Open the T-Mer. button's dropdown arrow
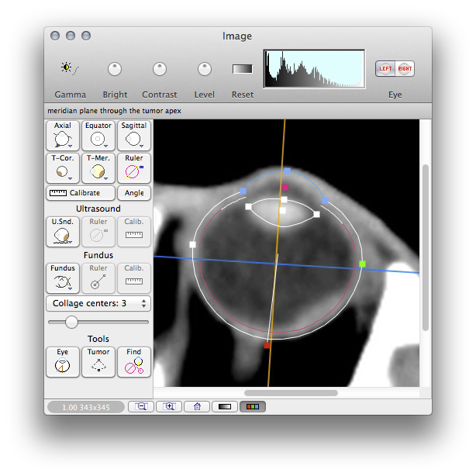The width and height of the screenshot is (476, 476). tap(106, 178)
